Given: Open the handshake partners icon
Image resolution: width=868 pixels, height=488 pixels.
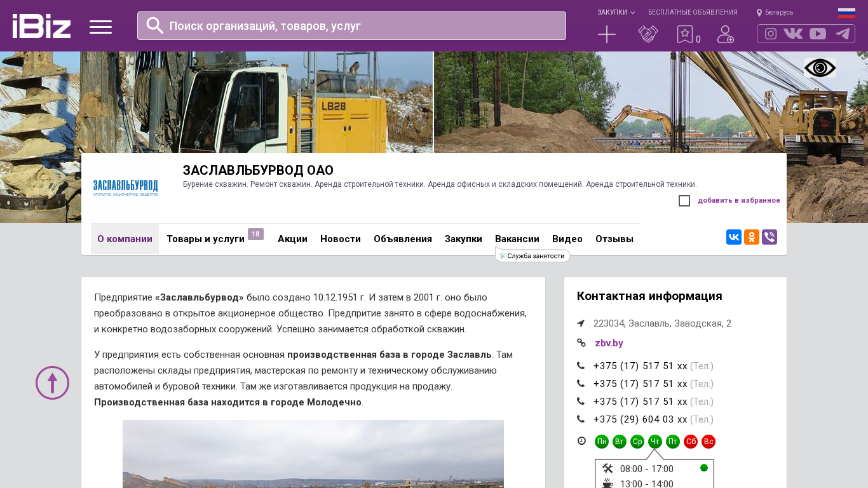Looking at the screenshot, I should click(648, 34).
